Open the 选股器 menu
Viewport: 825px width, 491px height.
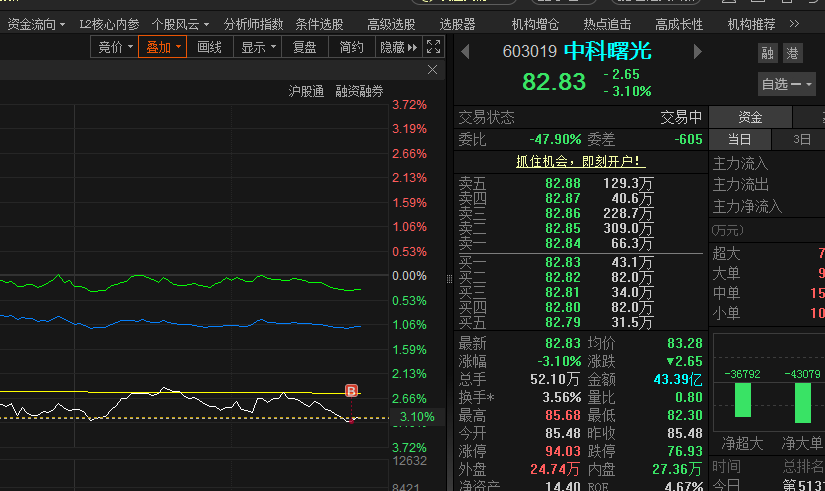457,24
